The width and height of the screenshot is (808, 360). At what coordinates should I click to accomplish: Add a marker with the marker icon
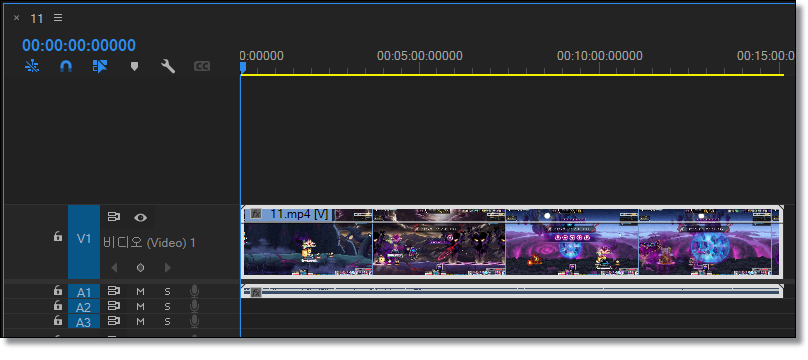tap(134, 66)
